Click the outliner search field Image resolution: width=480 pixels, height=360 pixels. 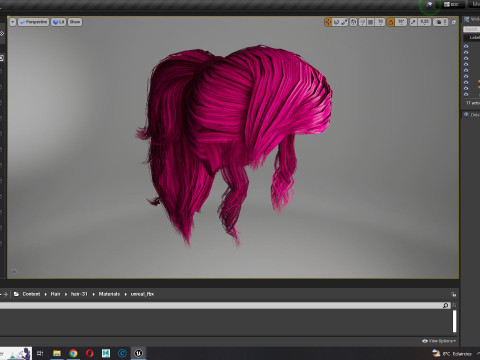[471, 29]
